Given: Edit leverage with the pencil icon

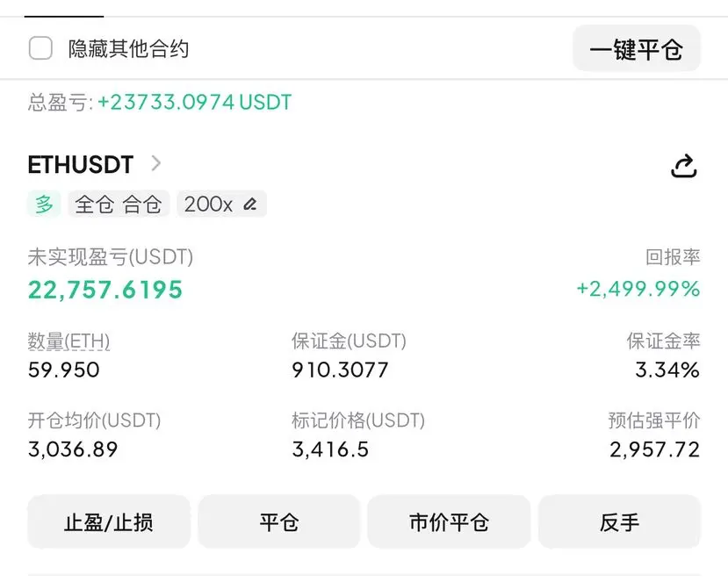Looking at the screenshot, I should point(250,204).
